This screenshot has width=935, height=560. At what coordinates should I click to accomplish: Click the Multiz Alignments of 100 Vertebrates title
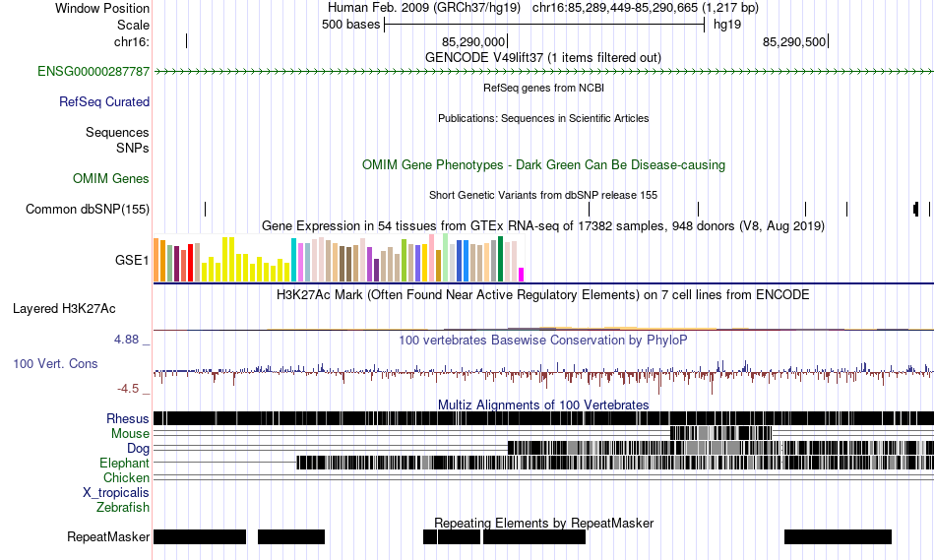click(x=543, y=404)
